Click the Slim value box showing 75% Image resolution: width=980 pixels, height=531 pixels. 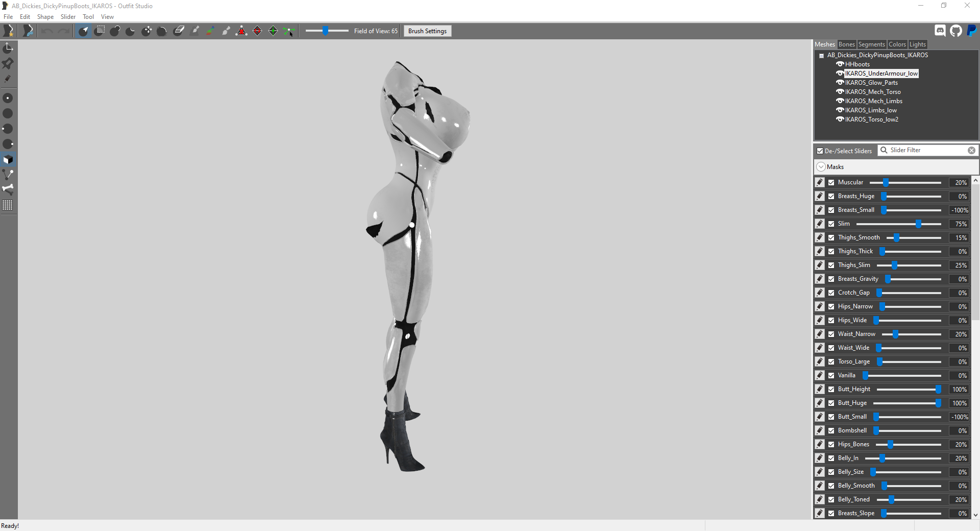pos(960,224)
